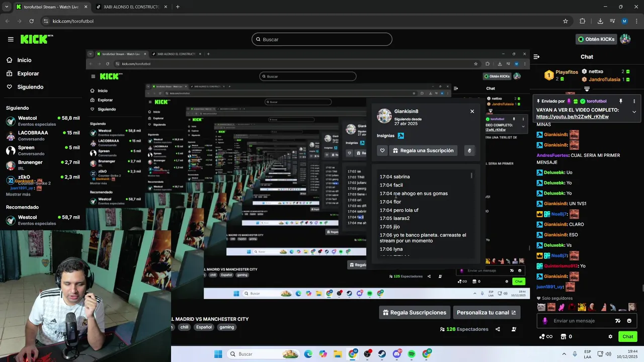
Task: Click Quinterismo912 username in chat
Action: [x=561, y=266]
